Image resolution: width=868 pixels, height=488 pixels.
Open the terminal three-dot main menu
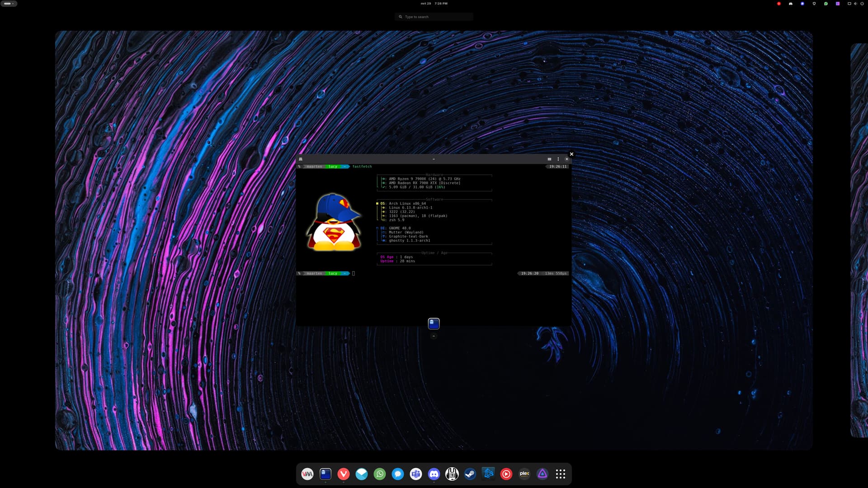[x=558, y=159]
